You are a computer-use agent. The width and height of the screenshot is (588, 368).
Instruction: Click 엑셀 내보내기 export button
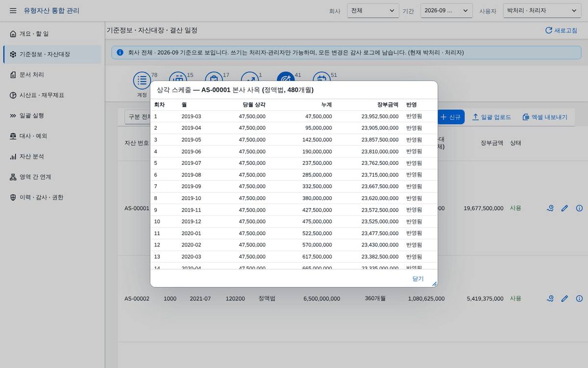click(x=545, y=117)
